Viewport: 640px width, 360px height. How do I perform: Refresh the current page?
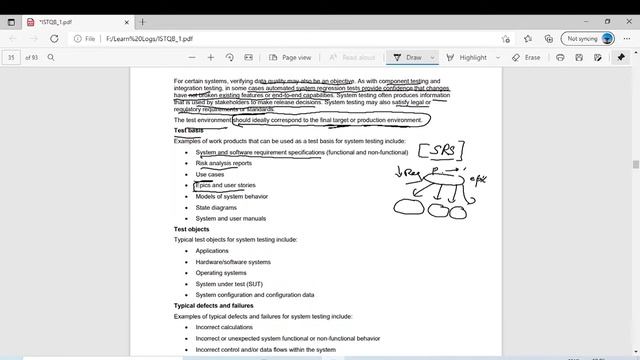[x=54, y=39]
